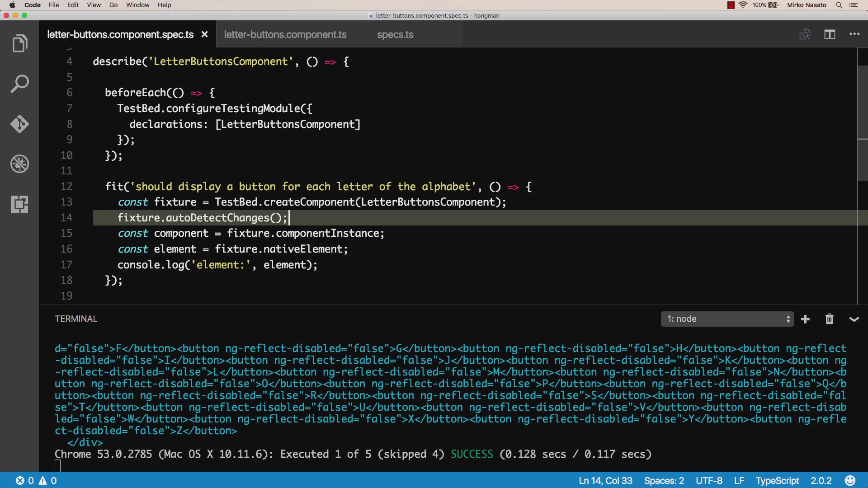Open the View menu
The image size is (868, 488).
click(94, 5)
